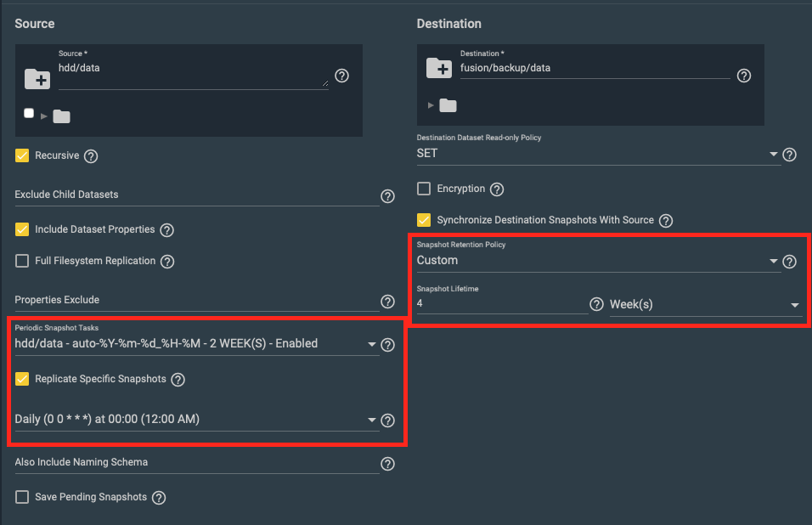Expand the destination folder tree arrow

431,105
